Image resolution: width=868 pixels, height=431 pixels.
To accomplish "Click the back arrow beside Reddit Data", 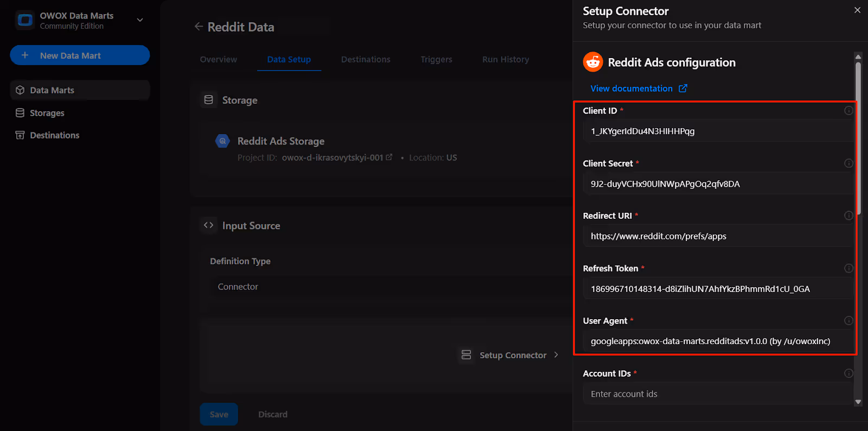I will 199,27.
